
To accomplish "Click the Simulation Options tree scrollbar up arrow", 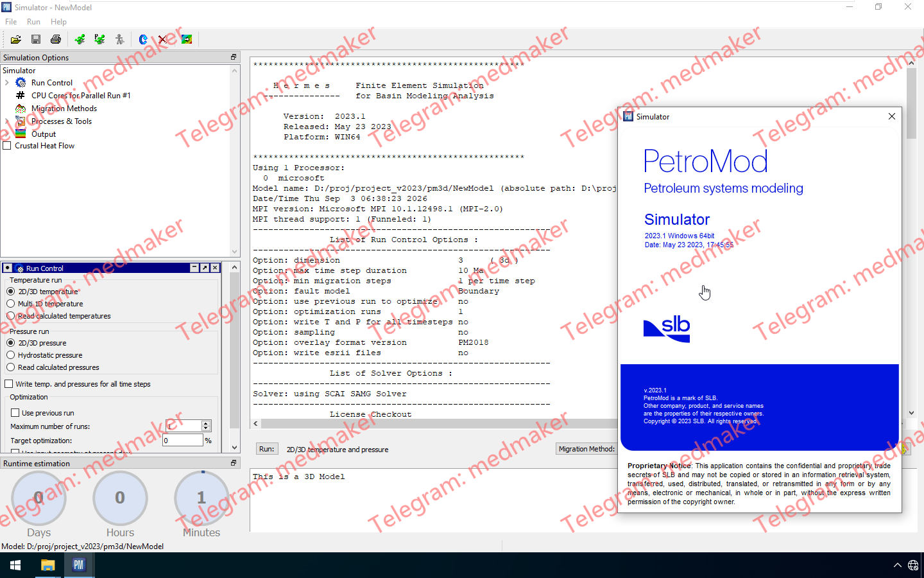I will point(234,70).
